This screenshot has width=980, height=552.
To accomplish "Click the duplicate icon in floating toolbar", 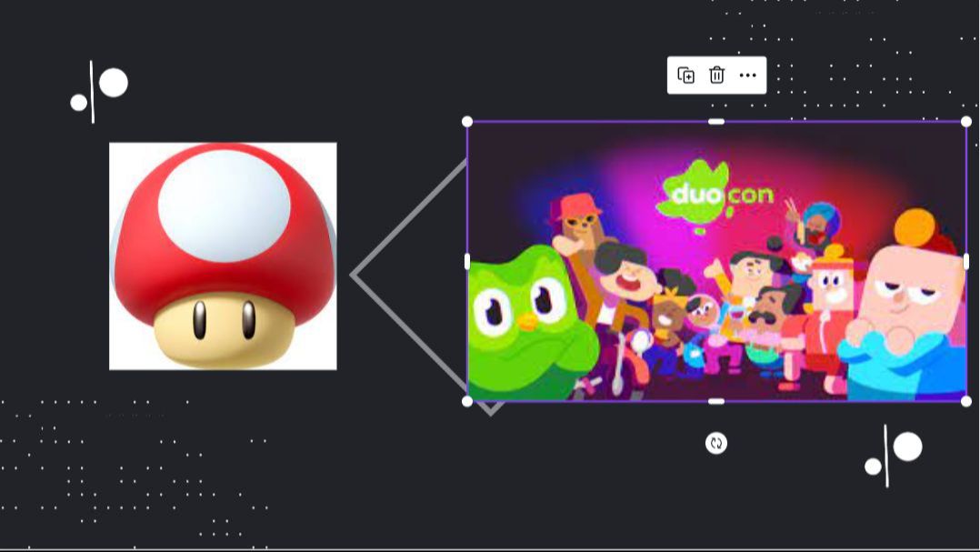I will coord(685,75).
